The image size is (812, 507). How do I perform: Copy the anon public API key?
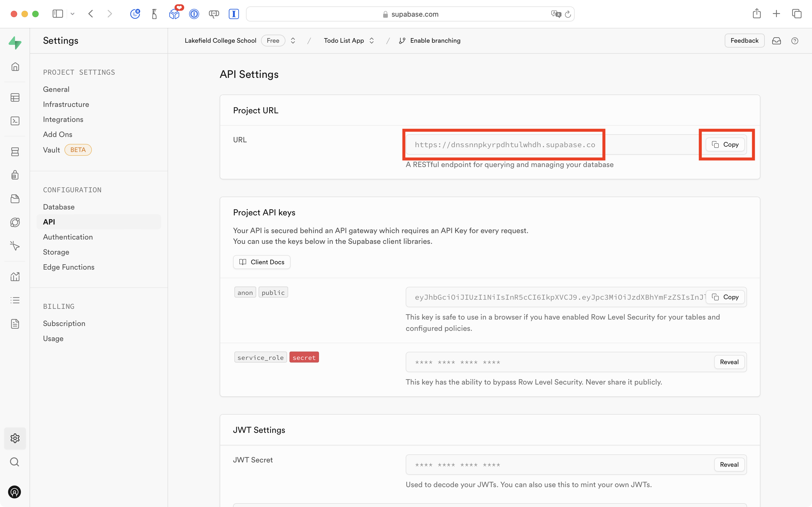[x=725, y=297]
